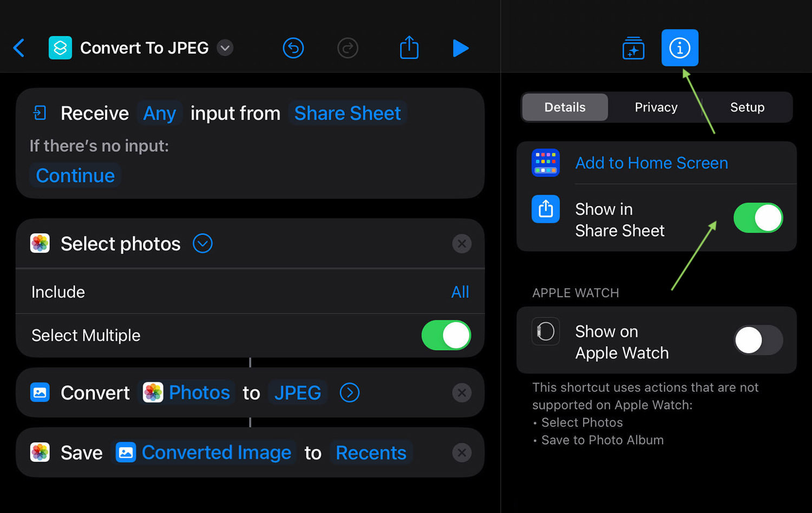Image resolution: width=812 pixels, height=513 pixels.
Task: Expand Convert action options arrow
Action: pos(350,393)
